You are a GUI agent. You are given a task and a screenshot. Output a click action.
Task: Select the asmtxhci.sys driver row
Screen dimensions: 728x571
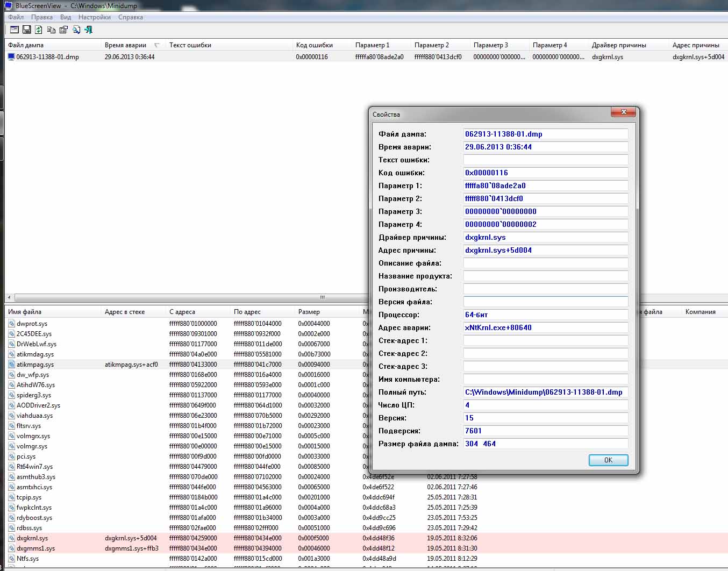(x=366, y=487)
